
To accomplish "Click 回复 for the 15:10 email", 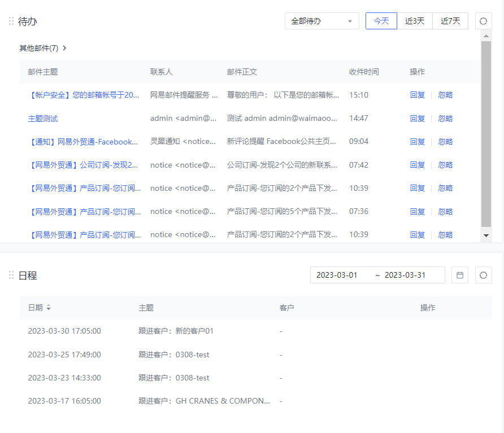I will tap(417, 95).
